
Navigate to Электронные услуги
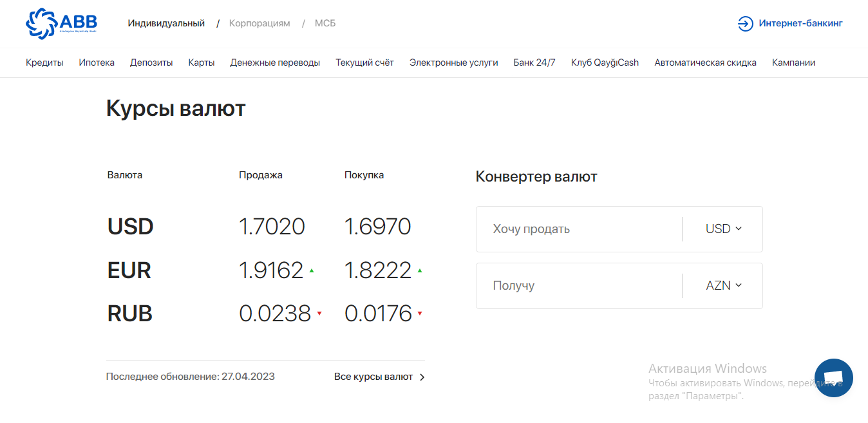tap(453, 63)
